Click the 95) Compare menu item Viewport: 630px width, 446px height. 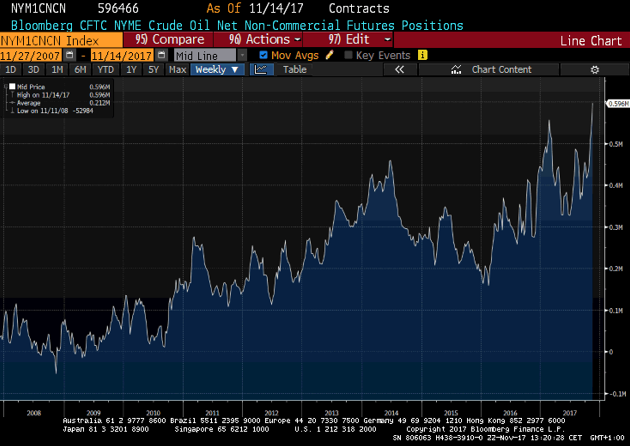coord(169,39)
